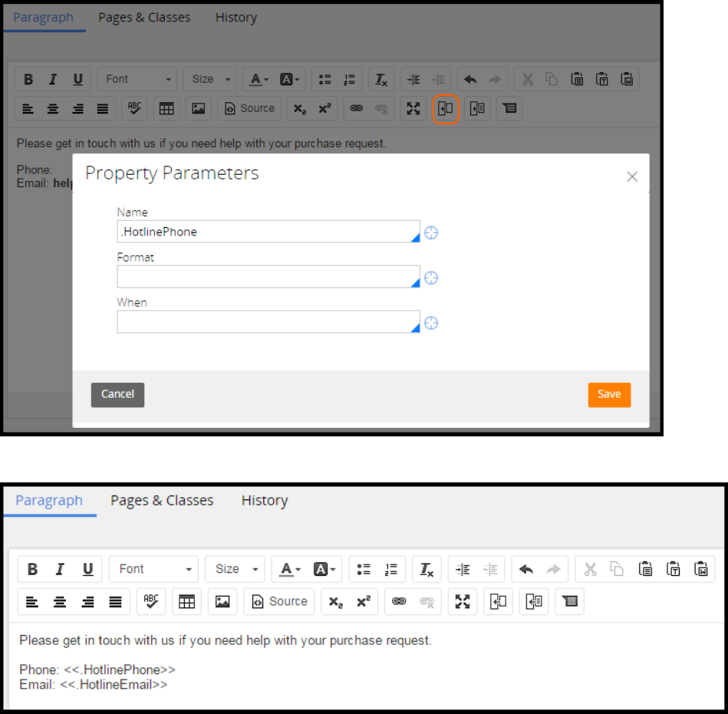Viewport: 728px width, 714px height.
Task: Click Paste from Word in the bottom editor
Action: [700, 569]
